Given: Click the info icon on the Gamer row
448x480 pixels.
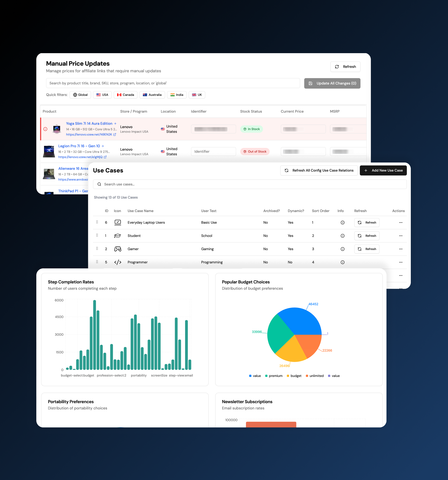Looking at the screenshot, I should pos(342,249).
